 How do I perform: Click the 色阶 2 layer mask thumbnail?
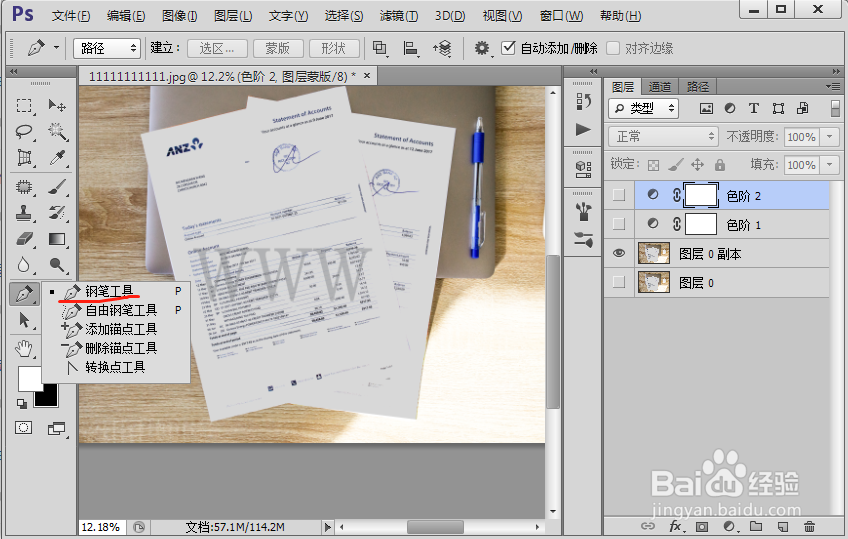[x=701, y=195]
